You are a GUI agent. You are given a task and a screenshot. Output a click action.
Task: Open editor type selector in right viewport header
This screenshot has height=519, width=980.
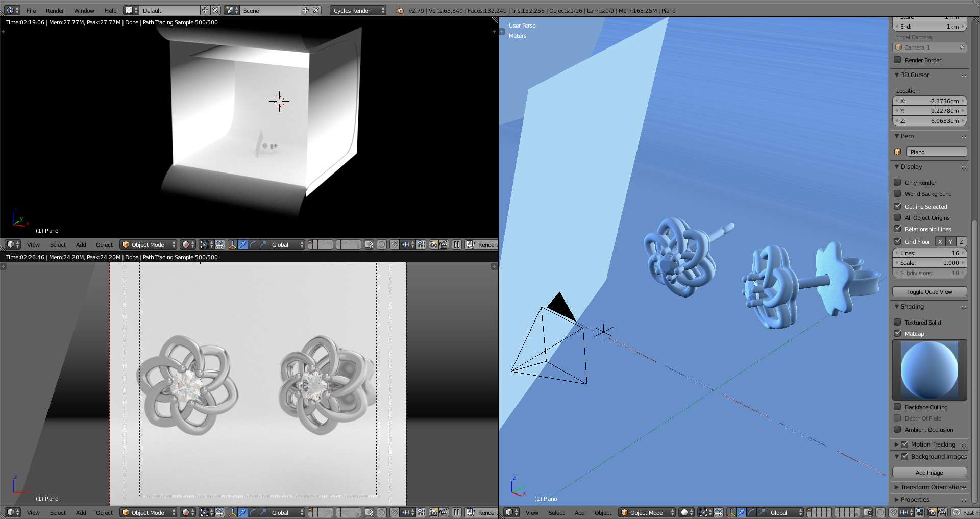point(511,512)
